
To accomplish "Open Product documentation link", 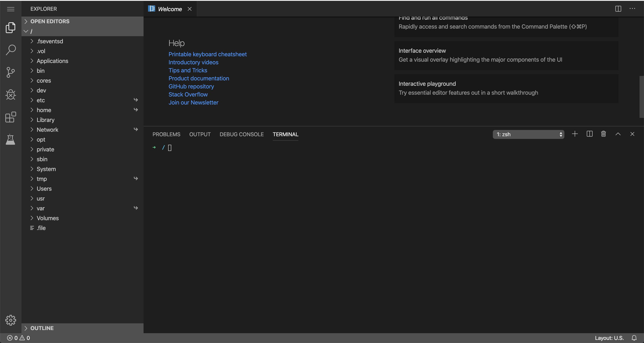I will (x=199, y=78).
